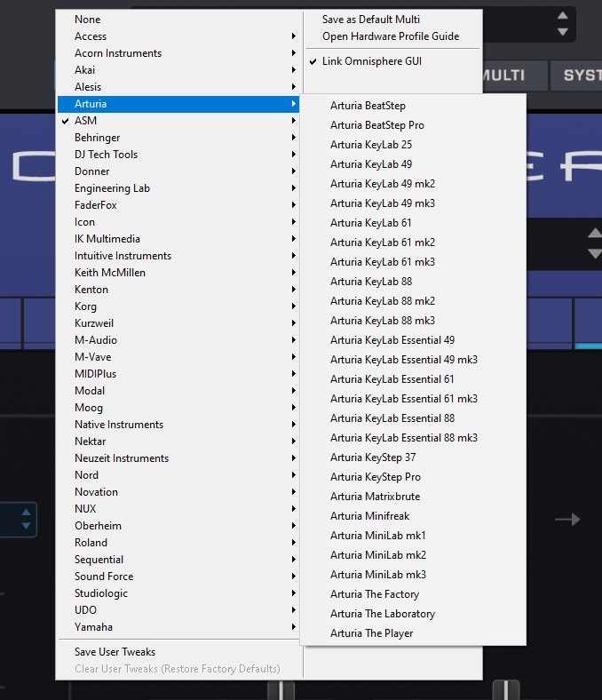Viewport: 602px width, 700px height.
Task: Open the Nektar submenu
Action: 178,441
